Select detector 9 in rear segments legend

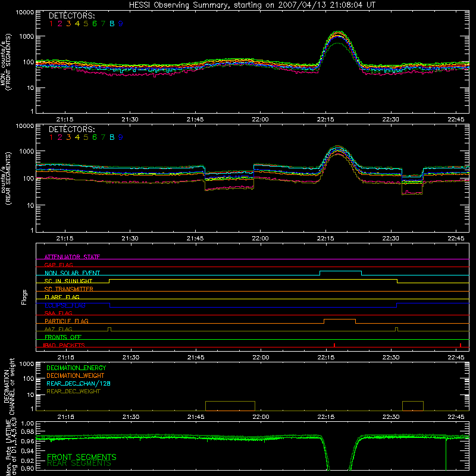(121, 137)
